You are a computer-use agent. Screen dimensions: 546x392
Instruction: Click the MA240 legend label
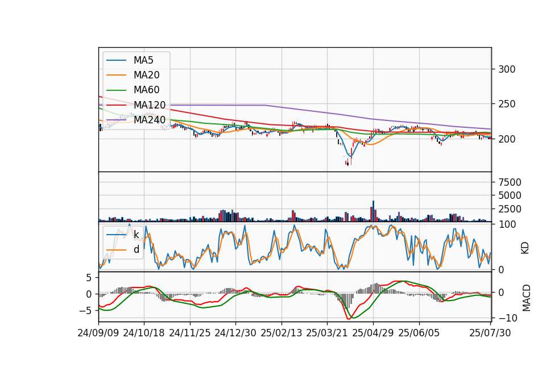click(x=150, y=120)
